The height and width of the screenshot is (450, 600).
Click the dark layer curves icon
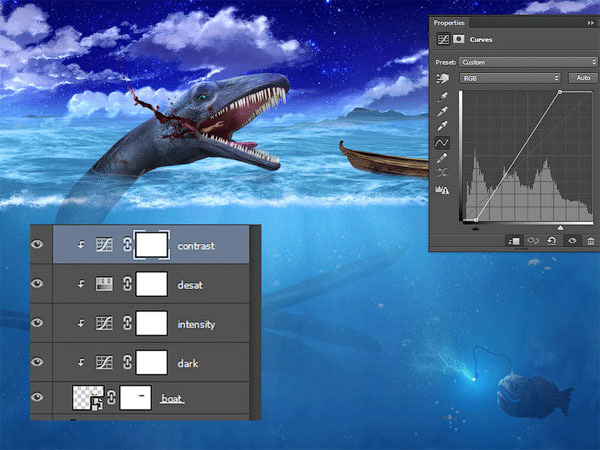point(104,362)
